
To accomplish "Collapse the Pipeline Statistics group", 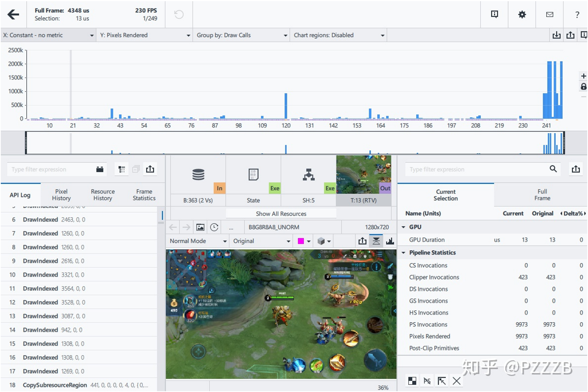I will 403,253.
